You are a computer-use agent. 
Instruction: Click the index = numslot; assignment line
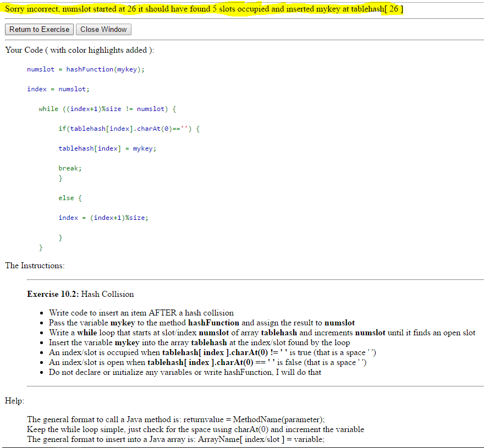(55, 89)
